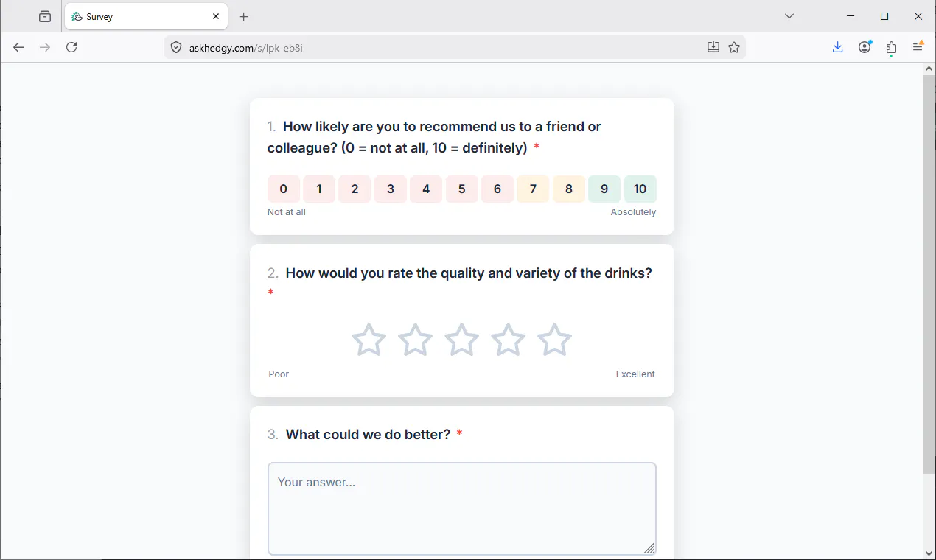Pick recommendation score 5
The width and height of the screenshot is (936, 560).
pos(461,189)
